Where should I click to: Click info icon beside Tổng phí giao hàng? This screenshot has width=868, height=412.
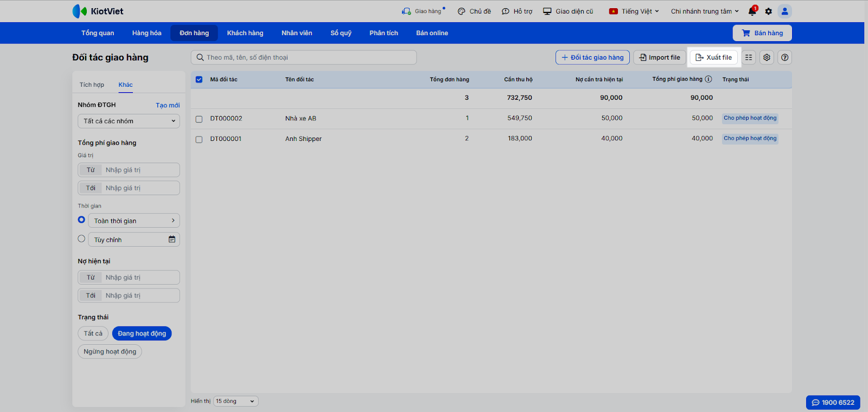point(709,79)
